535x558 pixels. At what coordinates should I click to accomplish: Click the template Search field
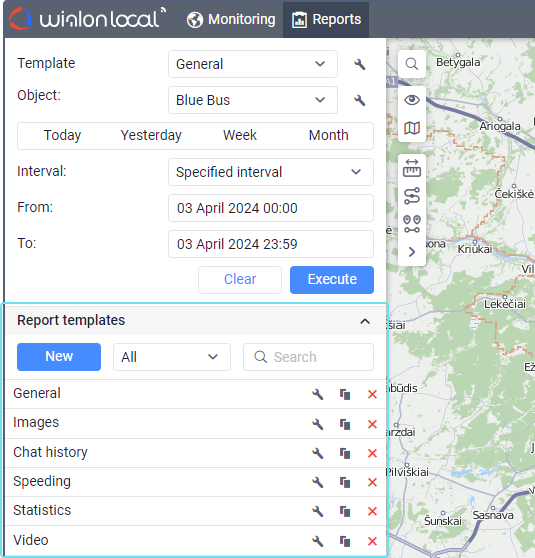coord(308,357)
